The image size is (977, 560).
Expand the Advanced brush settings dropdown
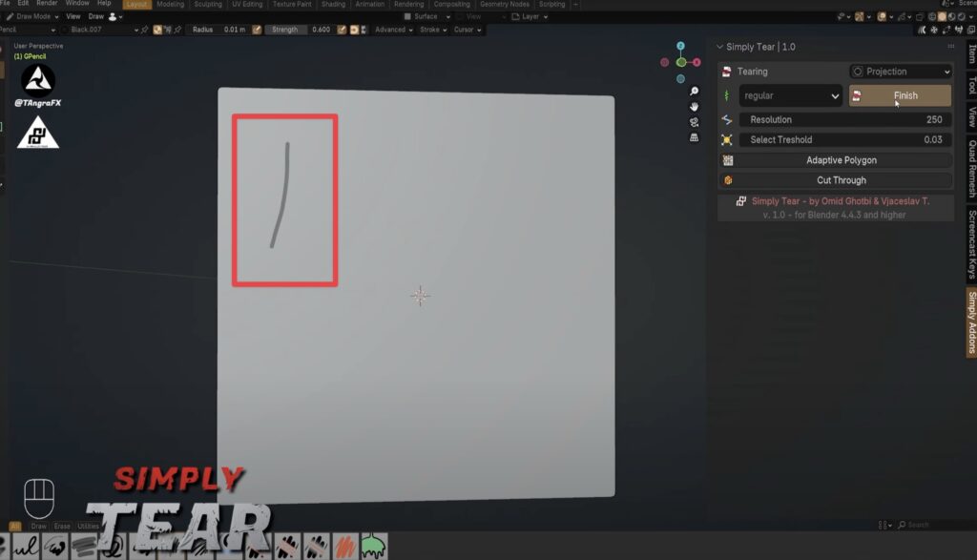click(x=393, y=30)
